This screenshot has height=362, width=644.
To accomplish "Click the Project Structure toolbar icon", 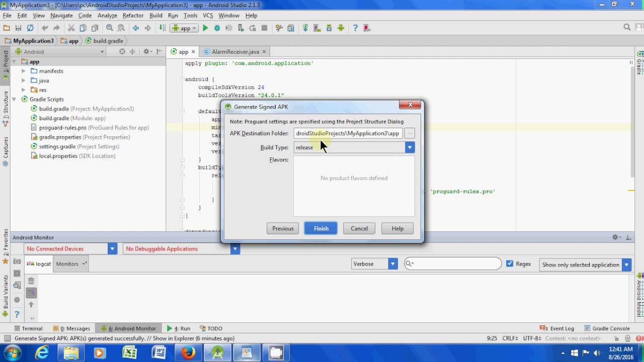I will tap(291, 28).
